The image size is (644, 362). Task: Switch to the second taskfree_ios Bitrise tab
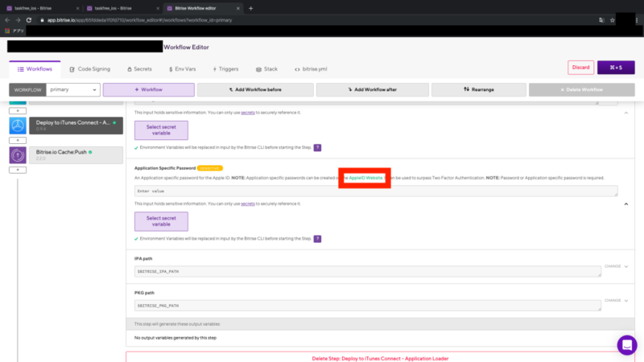(122, 8)
